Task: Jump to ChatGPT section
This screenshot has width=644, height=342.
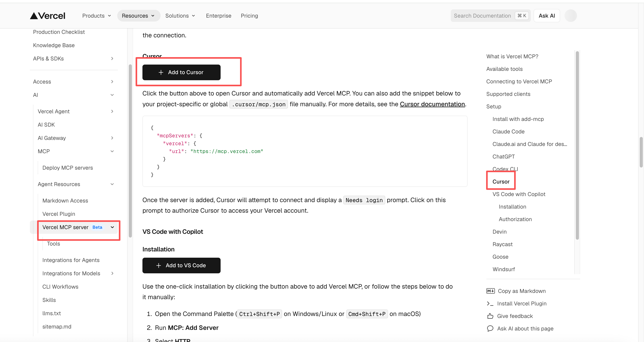Action: tap(504, 157)
